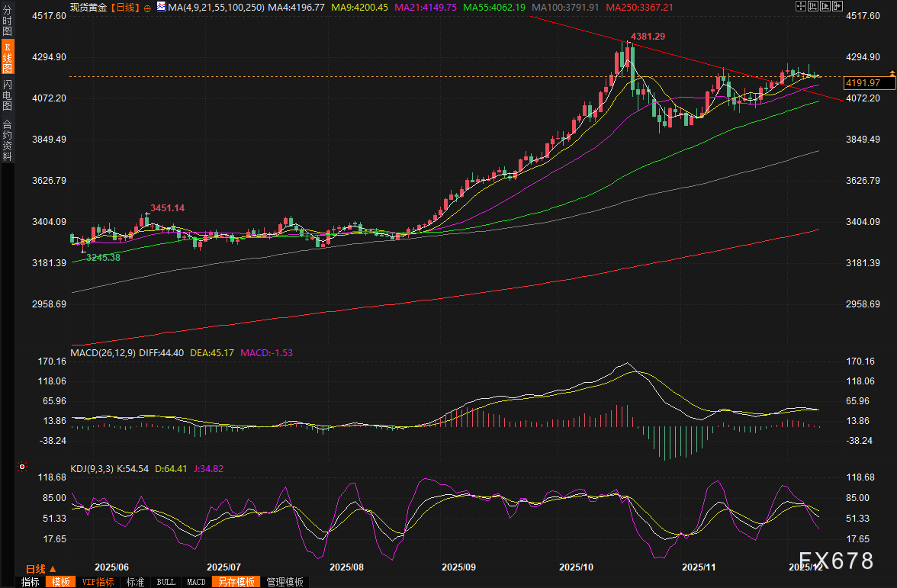Open 合约资料 in the left sidebar
The height and width of the screenshot is (588, 897).
coord(8,140)
